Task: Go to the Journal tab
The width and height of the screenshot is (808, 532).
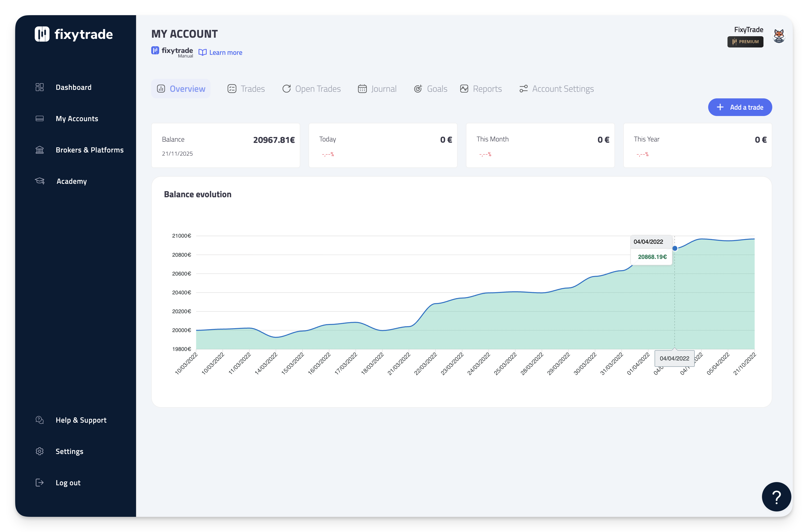Action: point(377,89)
